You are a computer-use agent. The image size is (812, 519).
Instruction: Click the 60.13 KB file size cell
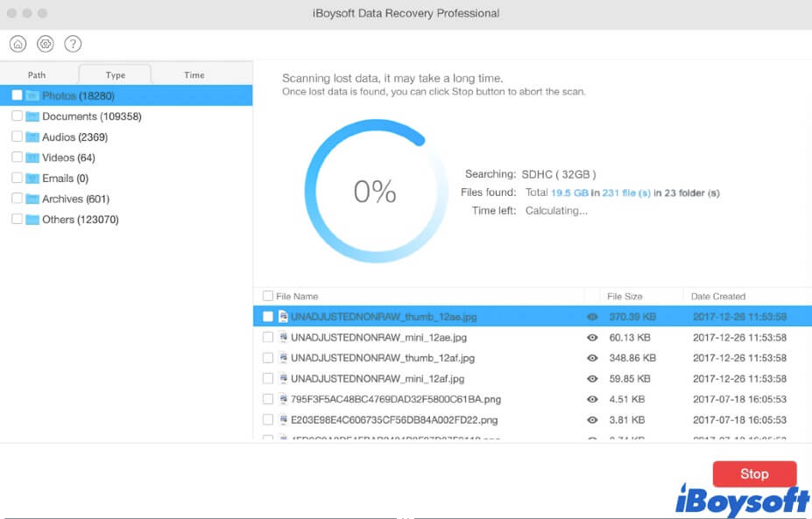click(630, 337)
